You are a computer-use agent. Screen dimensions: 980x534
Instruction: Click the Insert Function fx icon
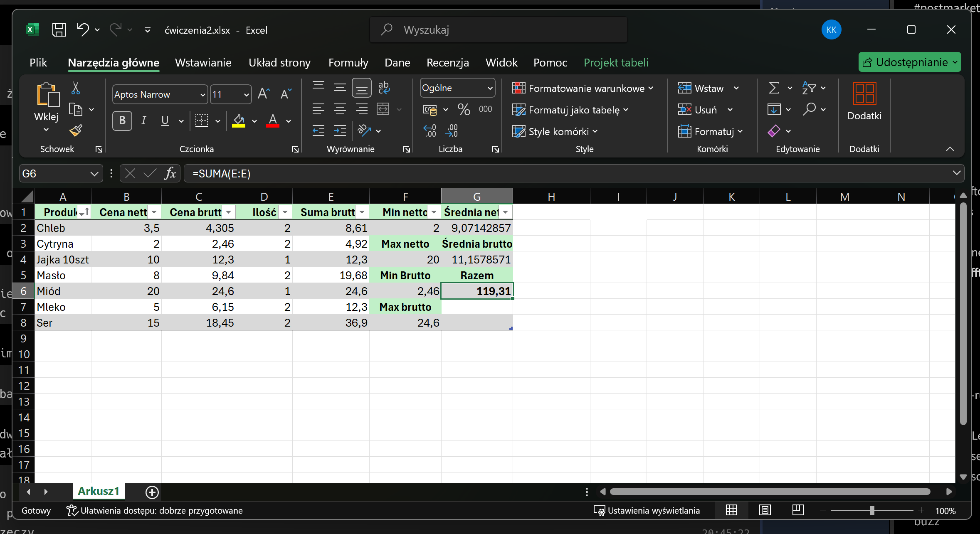click(170, 173)
